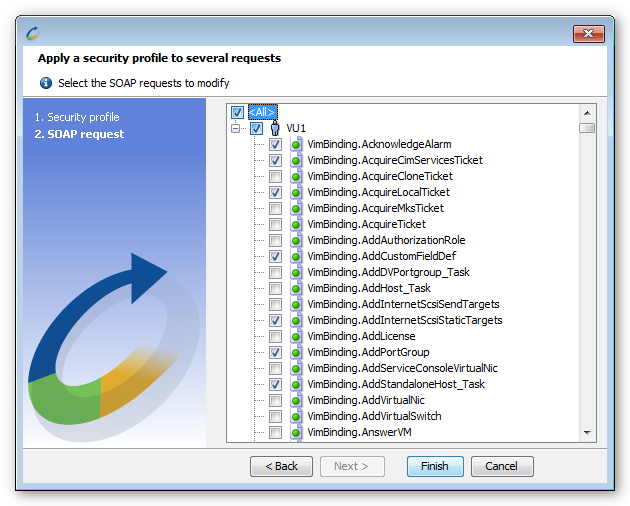This screenshot has width=630, height=506.
Task: Click the icon beside VimBinding.AddInternetScsiStaticTargets
Action: click(296, 320)
